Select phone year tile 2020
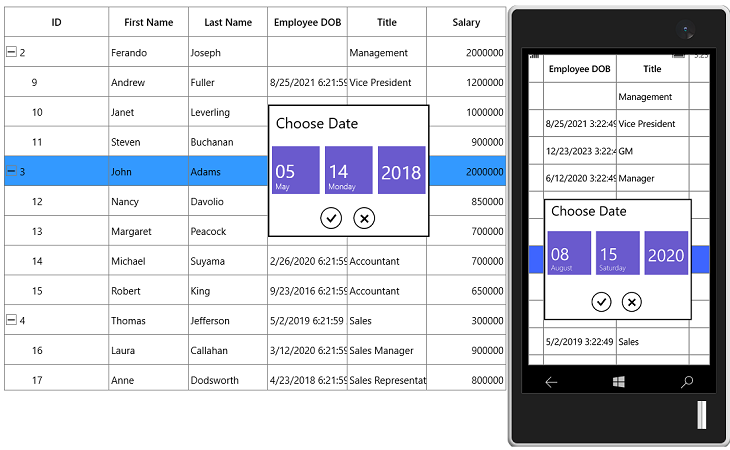Image resolution: width=730 pixels, height=450 pixels. coord(666,253)
